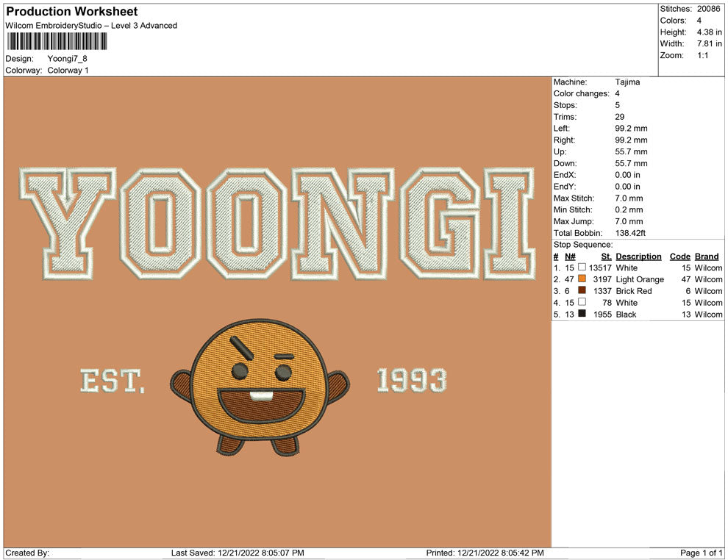Select the Light Orange color swatch
The image size is (728, 560).
click(582, 280)
